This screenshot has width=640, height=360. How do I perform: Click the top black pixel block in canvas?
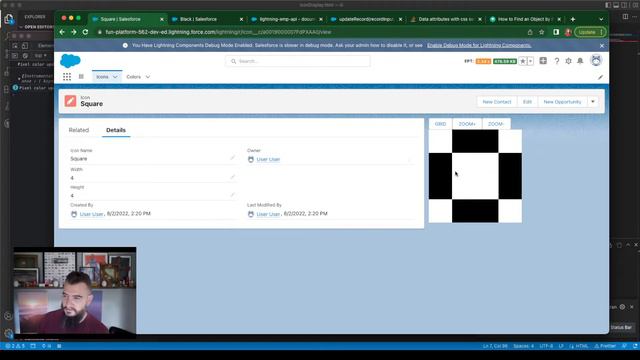pos(475,141)
